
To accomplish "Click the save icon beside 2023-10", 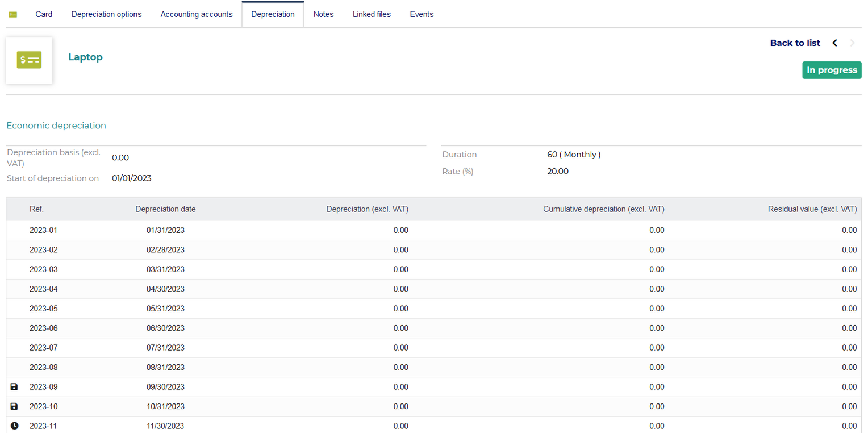I will click(14, 406).
